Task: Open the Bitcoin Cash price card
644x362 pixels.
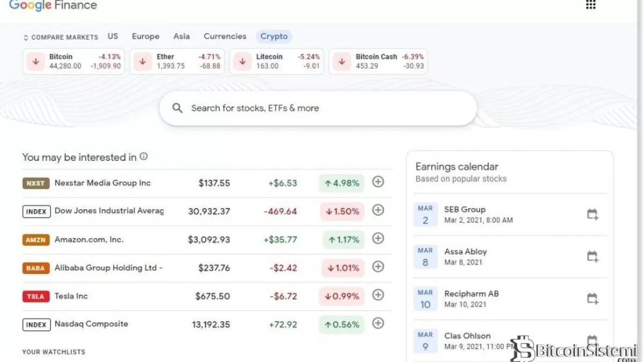Action: tap(378, 61)
